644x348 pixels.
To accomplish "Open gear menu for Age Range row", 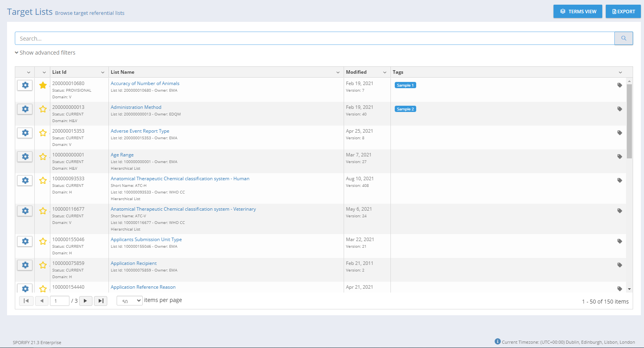I will [25, 157].
